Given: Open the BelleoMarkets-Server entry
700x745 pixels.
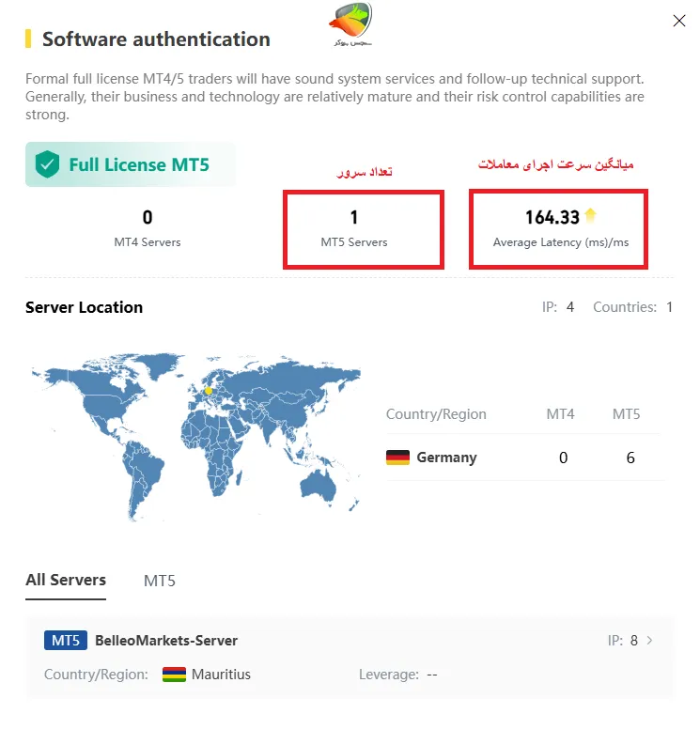Looking at the screenshot, I should [166, 641].
